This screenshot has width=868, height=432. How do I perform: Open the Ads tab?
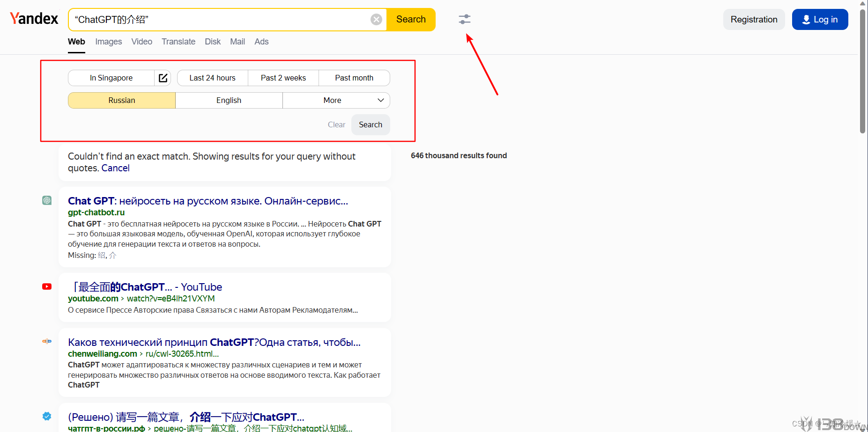261,42
